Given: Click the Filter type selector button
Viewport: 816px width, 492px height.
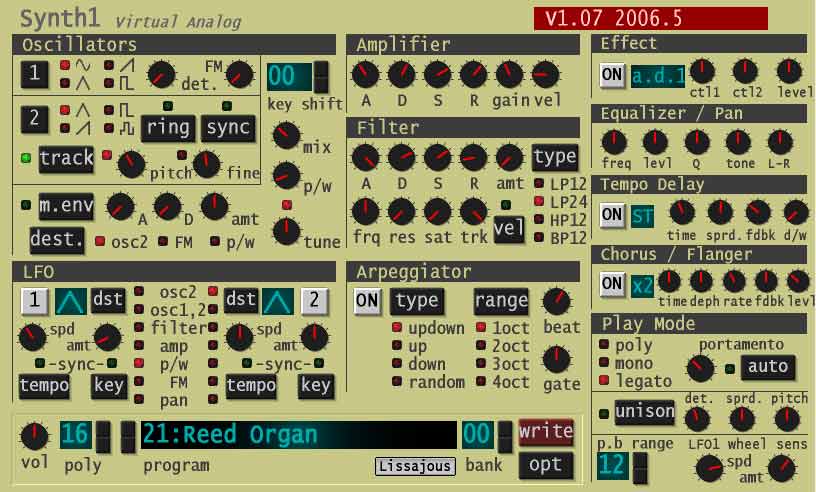Looking at the screenshot, I should 554,157.
